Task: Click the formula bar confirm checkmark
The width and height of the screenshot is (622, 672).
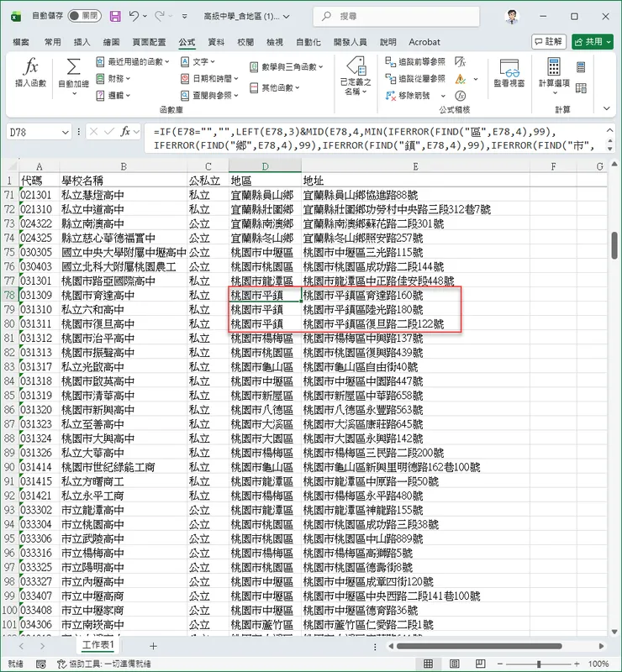Action: pyautogui.click(x=109, y=132)
